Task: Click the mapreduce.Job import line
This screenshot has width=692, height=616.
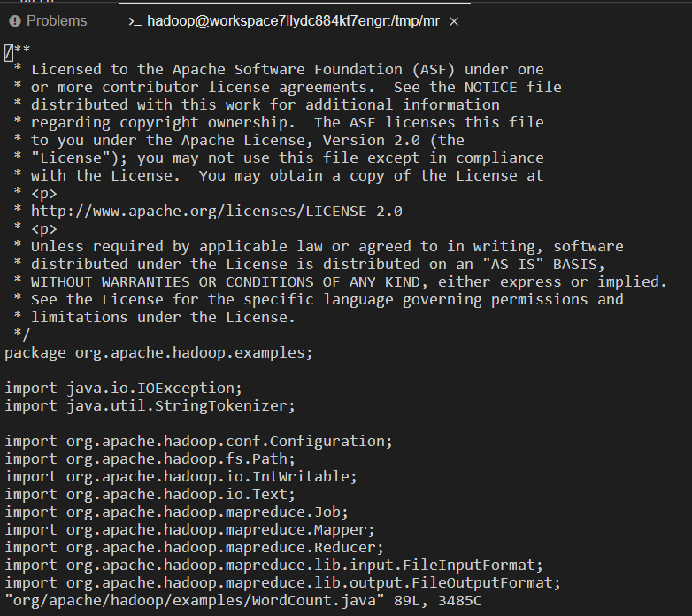Action: tap(176, 512)
